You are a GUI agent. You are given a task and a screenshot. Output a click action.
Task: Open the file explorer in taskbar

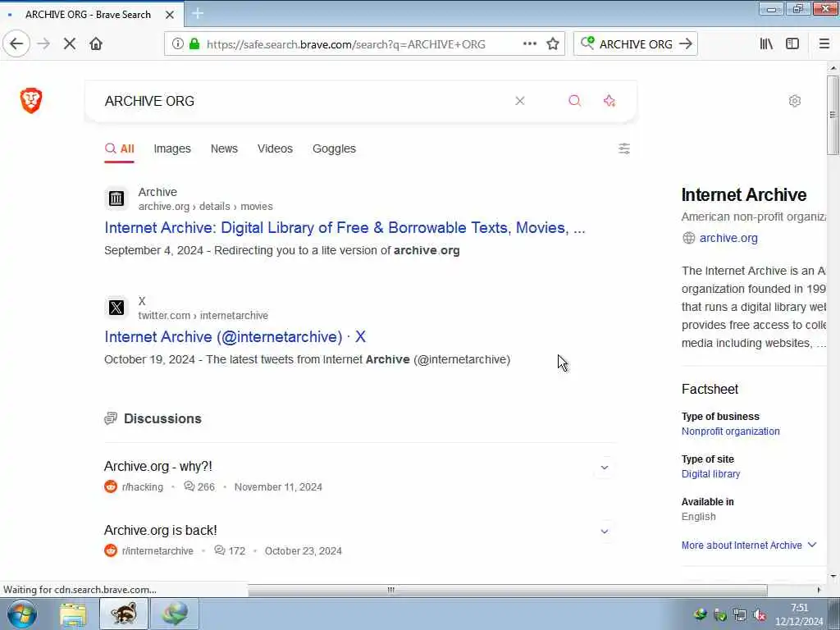coord(73,614)
